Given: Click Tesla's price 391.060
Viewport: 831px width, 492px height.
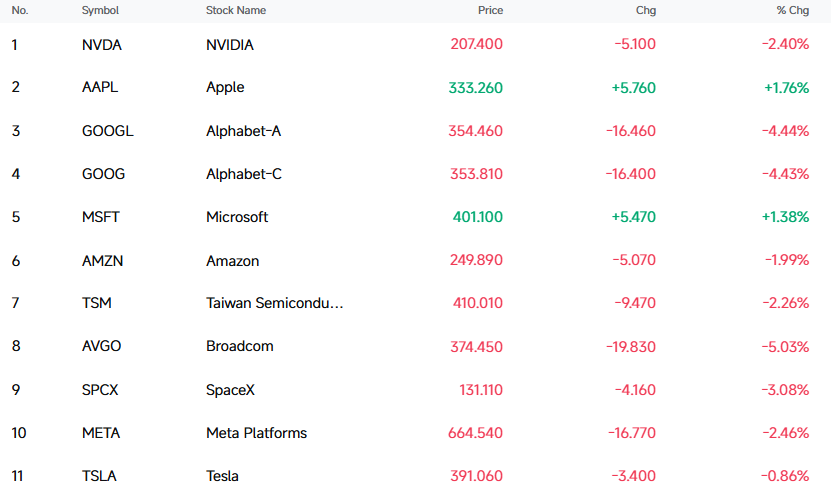Looking at the screenshot, I should (x=476, y=476).
